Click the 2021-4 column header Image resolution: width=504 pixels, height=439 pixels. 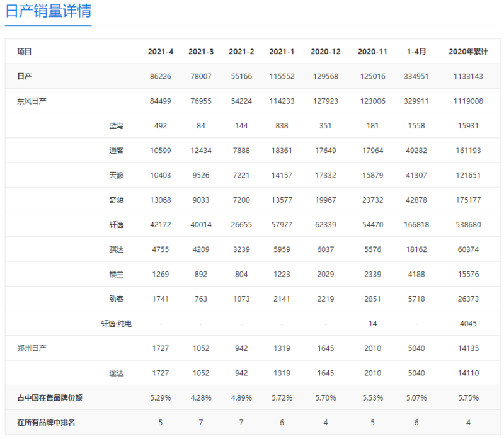[161, 52]
